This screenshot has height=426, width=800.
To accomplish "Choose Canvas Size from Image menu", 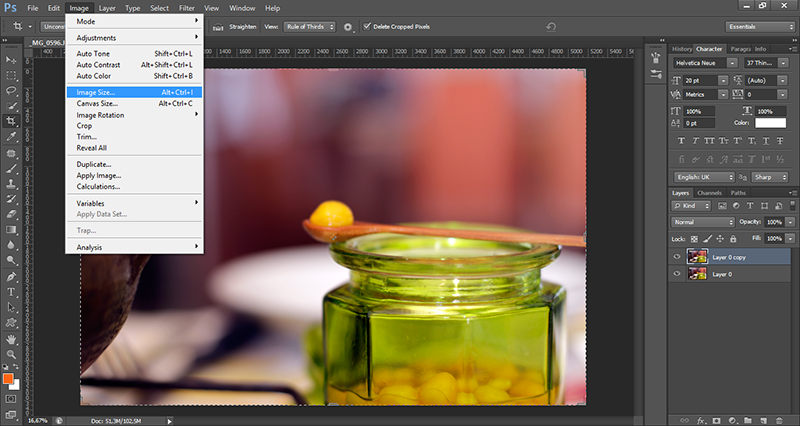I will 98,103.
